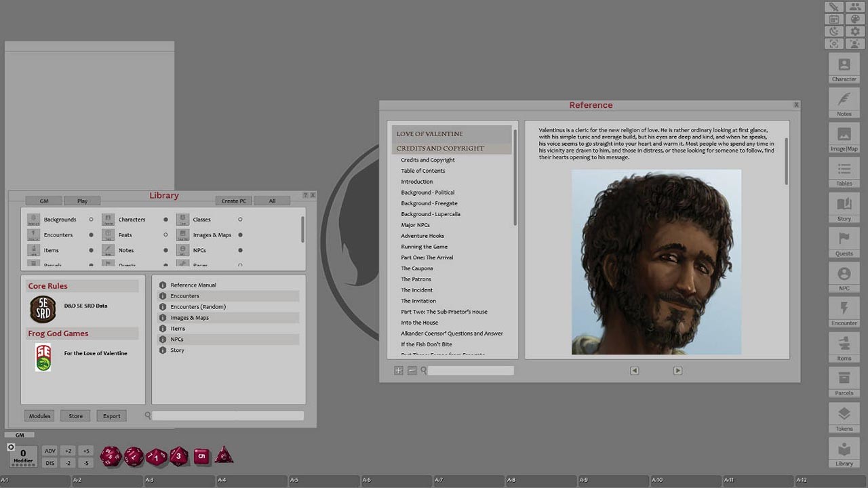Open the Quests flag sidebar icon
Image resolution: width=868 pixels, height=488 pixels.
pyautogui.click(x=844, y=241)
